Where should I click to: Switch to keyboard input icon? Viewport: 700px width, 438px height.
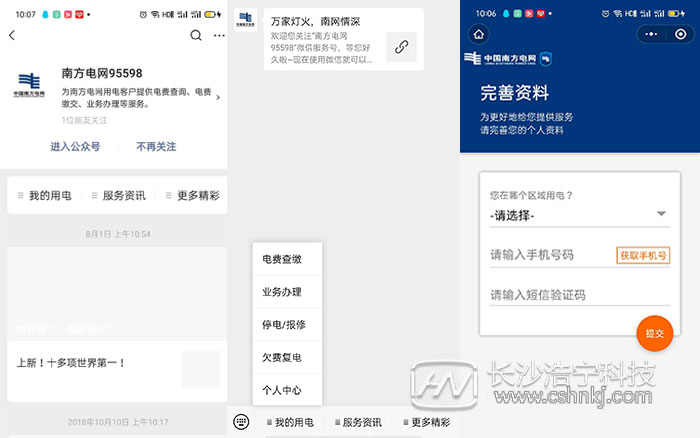[241, 421]
